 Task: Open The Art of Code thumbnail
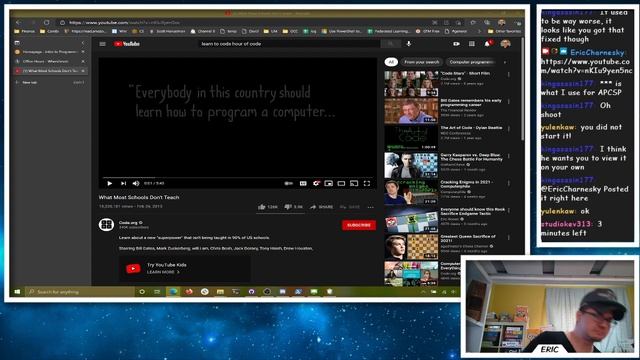(411, 138)
